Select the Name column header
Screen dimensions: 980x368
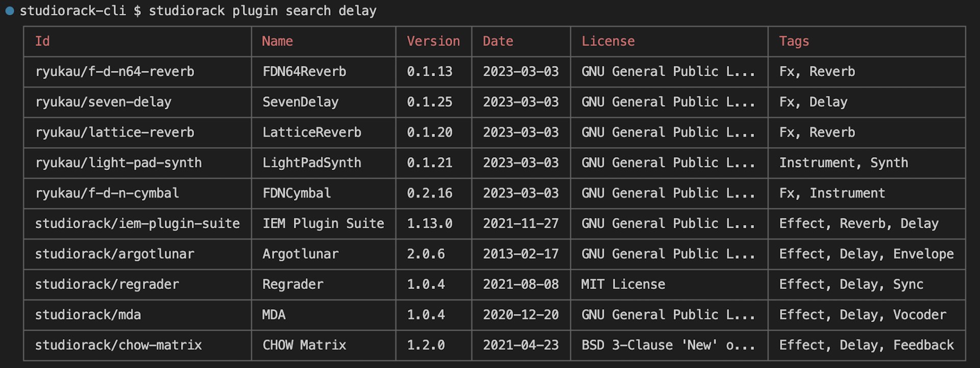point(277,41)
